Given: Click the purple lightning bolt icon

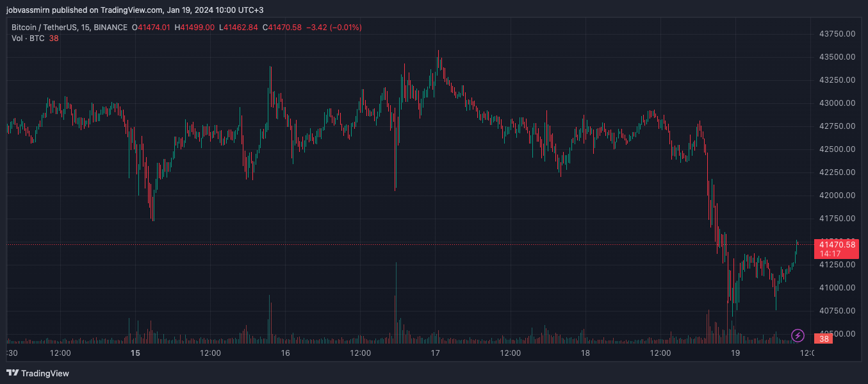Looking at the screenshot, I should pyautogui.click(x=798, y=335).
